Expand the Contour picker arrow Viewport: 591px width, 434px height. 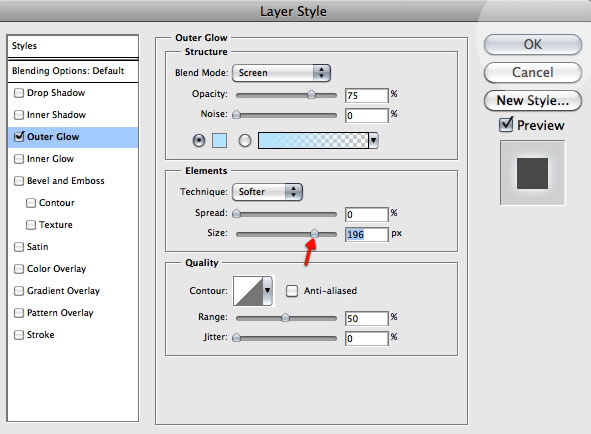click(x=267, y=291)
